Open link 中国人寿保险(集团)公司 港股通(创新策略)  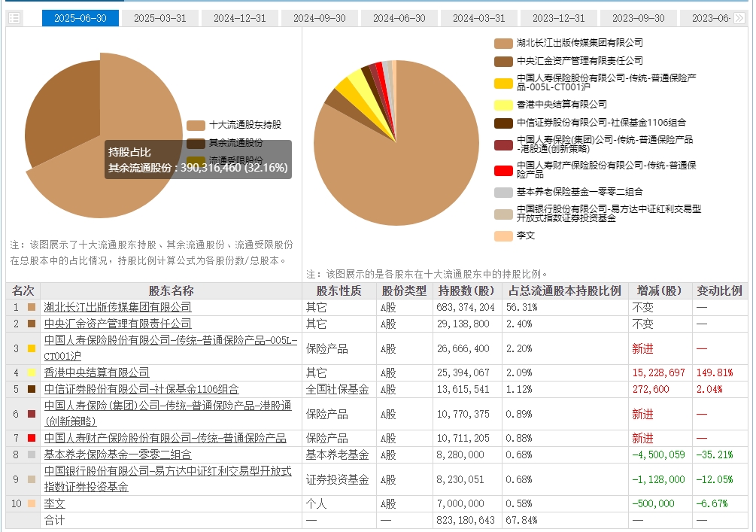(x=168, y=414)
